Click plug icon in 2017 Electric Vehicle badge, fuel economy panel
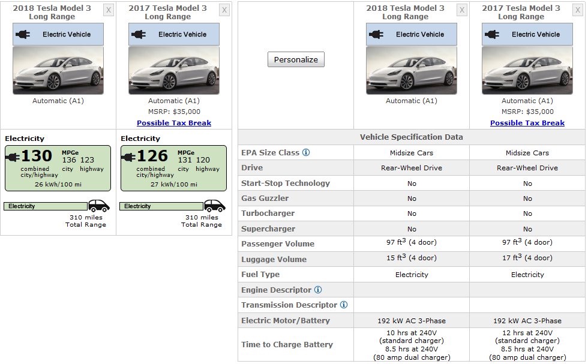Screen dimensions: 588x364 coord(139,35)
